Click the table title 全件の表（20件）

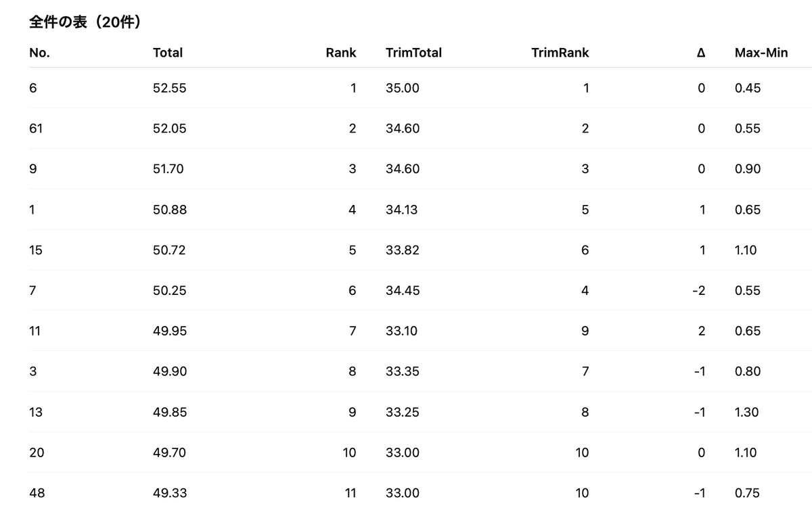click(85, 22)
